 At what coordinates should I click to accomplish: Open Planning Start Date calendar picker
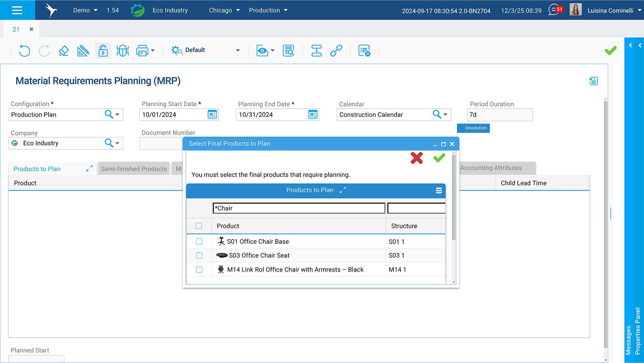click(212, 115)
